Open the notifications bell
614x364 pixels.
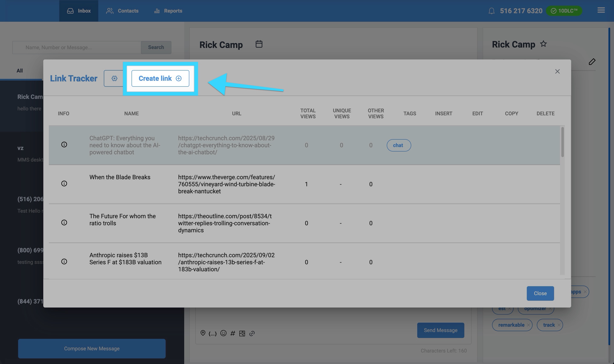point(491,11)
